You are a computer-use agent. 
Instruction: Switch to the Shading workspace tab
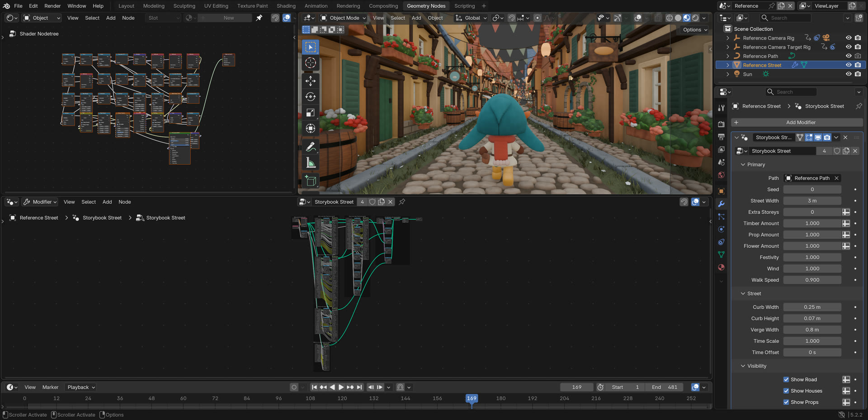pos(286,6)
